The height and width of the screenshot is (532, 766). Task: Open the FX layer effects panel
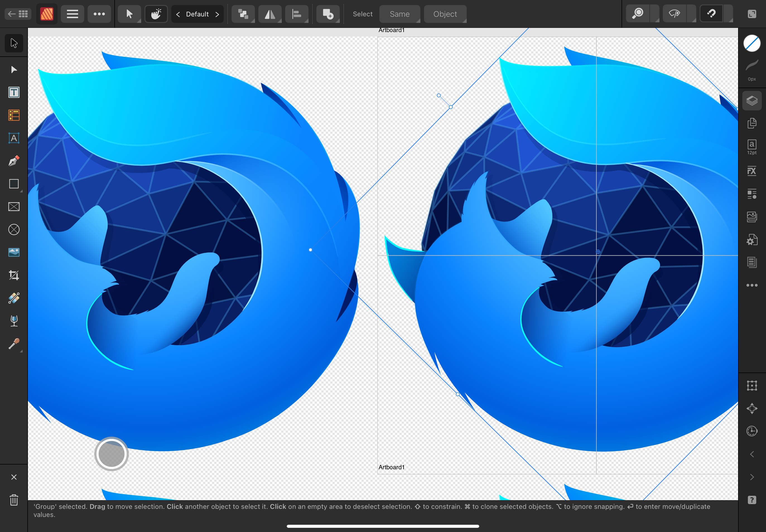coord(752,171)
